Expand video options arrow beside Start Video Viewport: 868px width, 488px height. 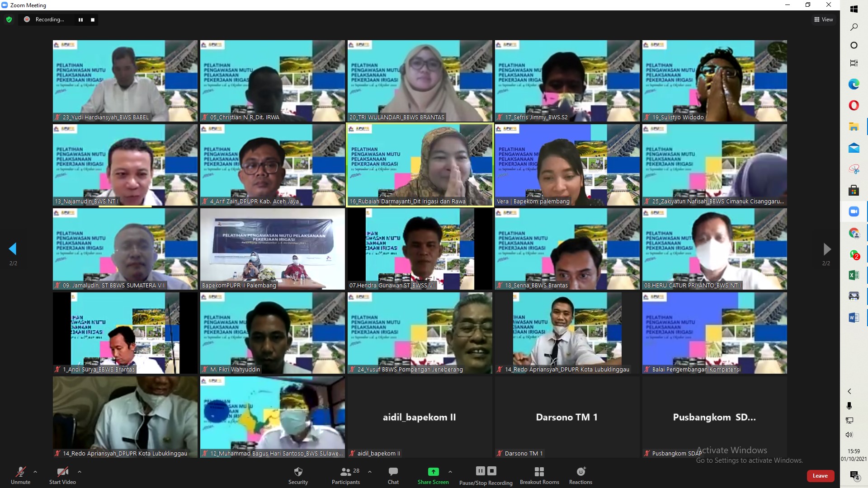pos(80,472)
